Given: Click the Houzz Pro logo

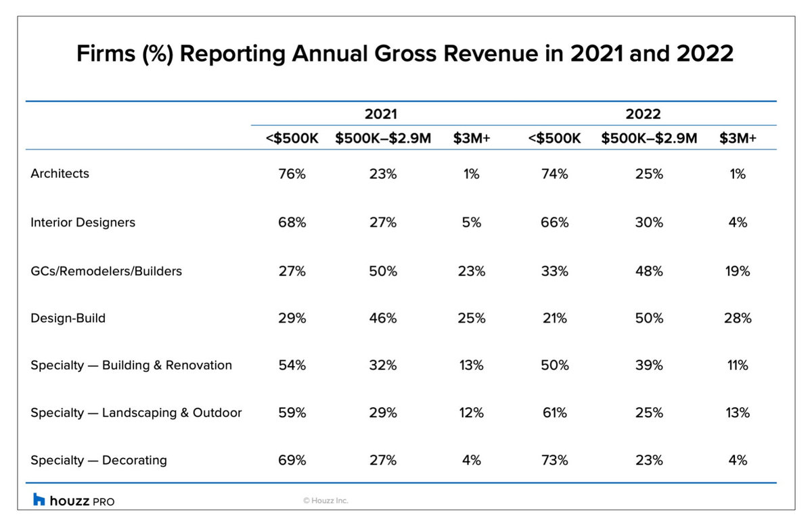Looking at the screenshot, I should point(74,500).
